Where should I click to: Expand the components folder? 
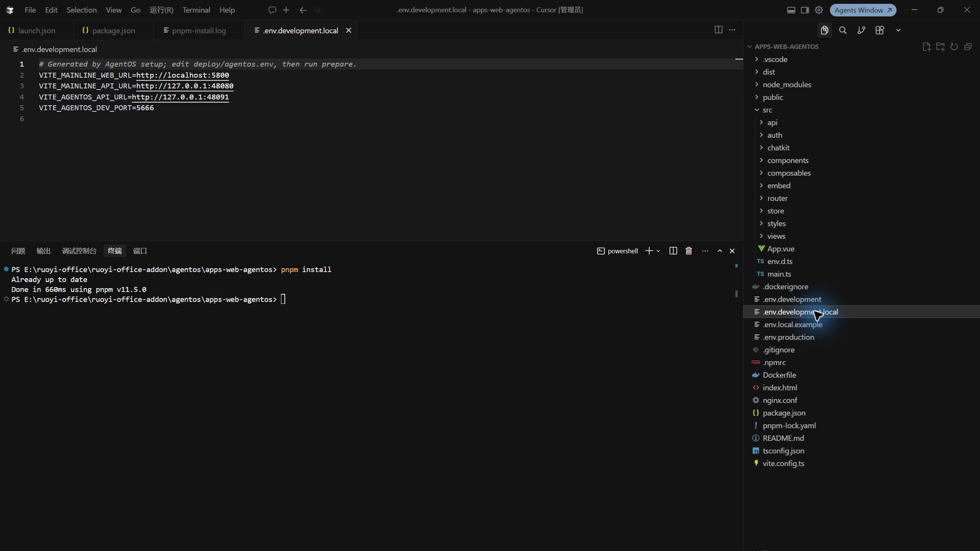(861, 161)
